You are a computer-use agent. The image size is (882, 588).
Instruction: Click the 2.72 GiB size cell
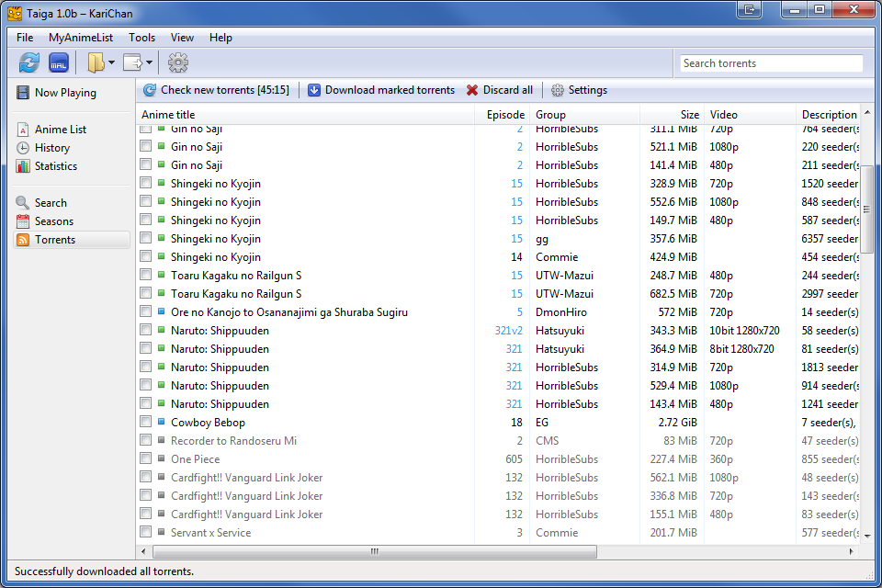pyautogui.click(x=678, y=423)
